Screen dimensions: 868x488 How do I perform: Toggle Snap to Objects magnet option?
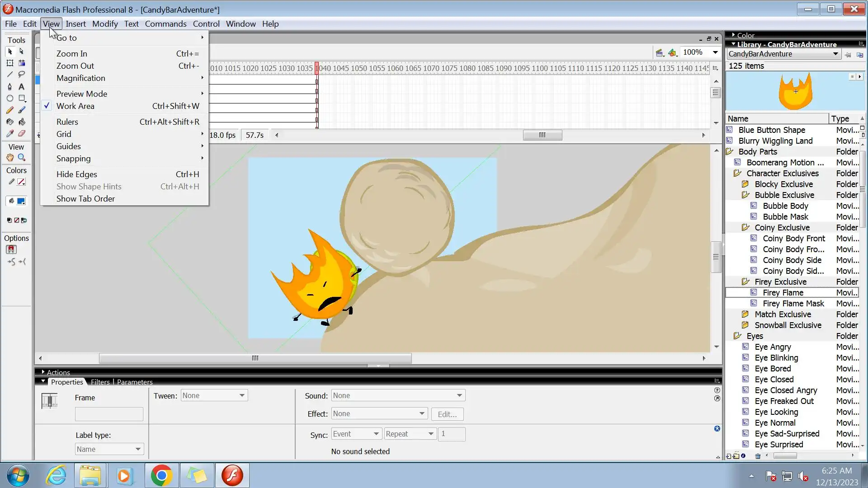tap(11, 249)
